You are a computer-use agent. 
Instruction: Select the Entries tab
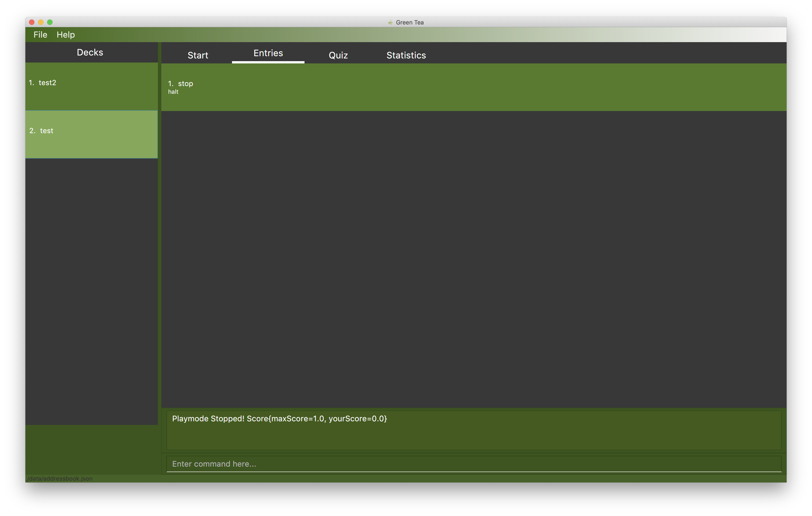268,53
